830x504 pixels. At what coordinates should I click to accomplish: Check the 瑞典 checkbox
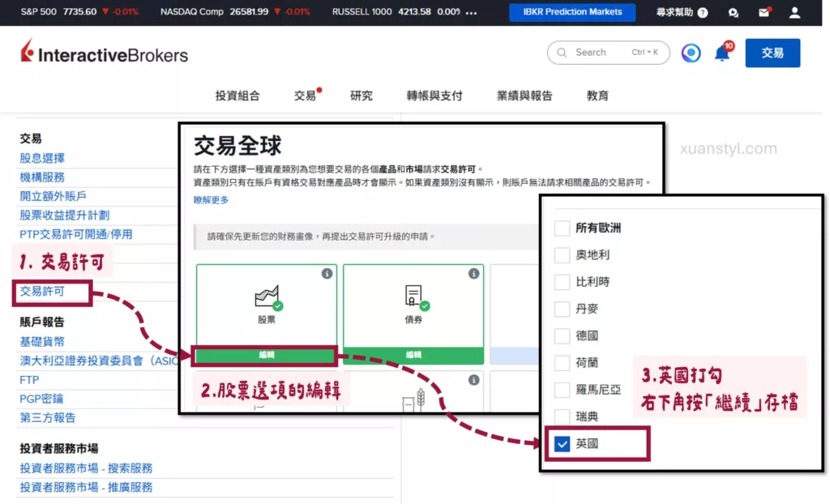tap(562, 416)
